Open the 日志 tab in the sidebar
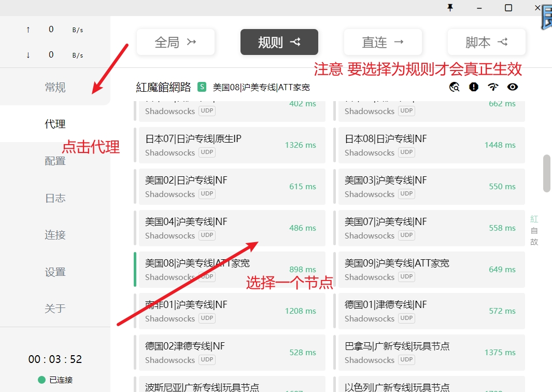This screenshot has height=392, width=552. click(x=55, y=198)
